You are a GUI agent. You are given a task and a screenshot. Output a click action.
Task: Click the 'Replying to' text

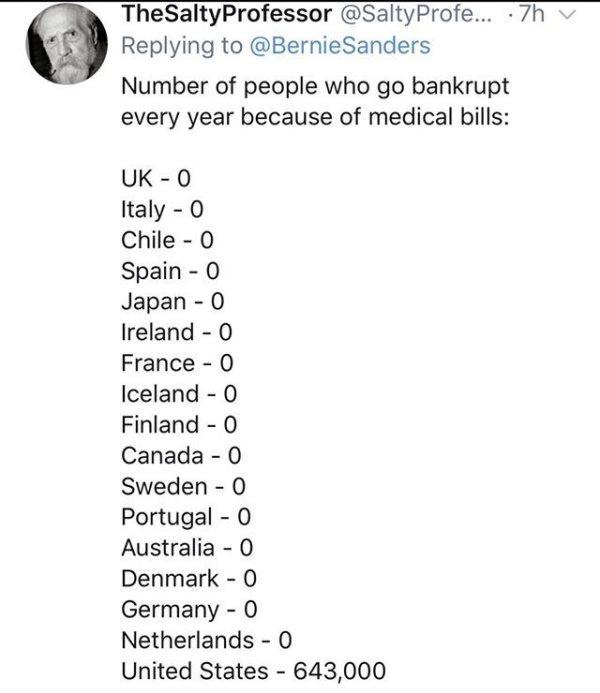[x=182, y=46]
